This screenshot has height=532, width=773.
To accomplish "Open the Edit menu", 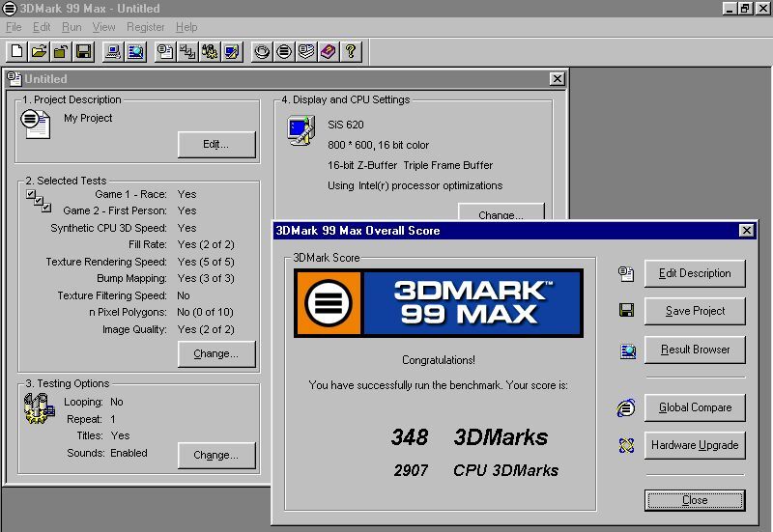I will point(42,27).
